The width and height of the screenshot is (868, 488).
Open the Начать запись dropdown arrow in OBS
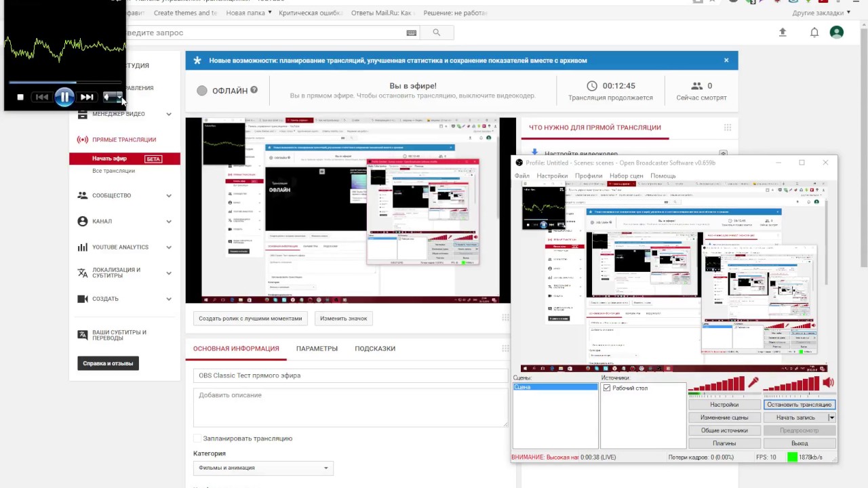832,418
